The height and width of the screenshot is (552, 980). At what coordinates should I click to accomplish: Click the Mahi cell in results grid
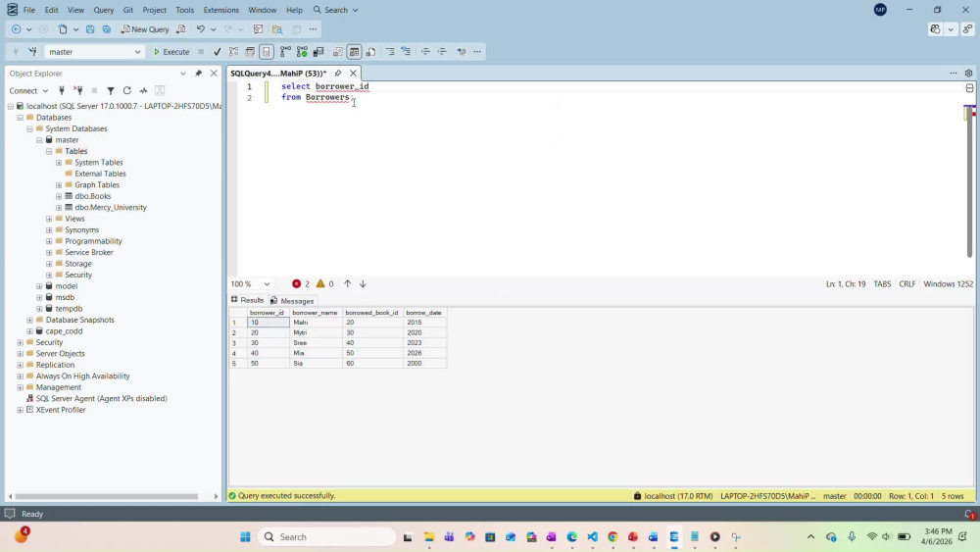tap(316, 323)
